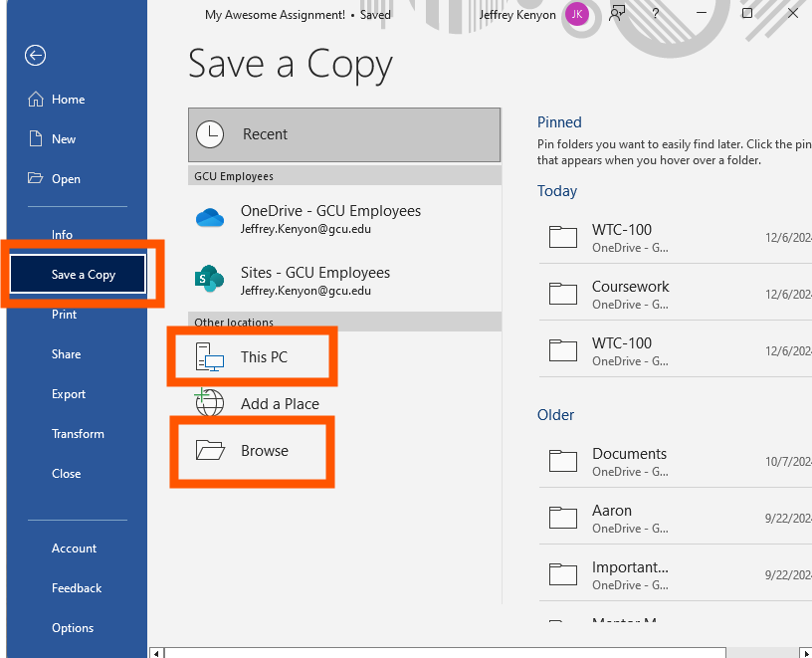Open the Export section
The image size is (812, 658).
[x=78, y=394]
